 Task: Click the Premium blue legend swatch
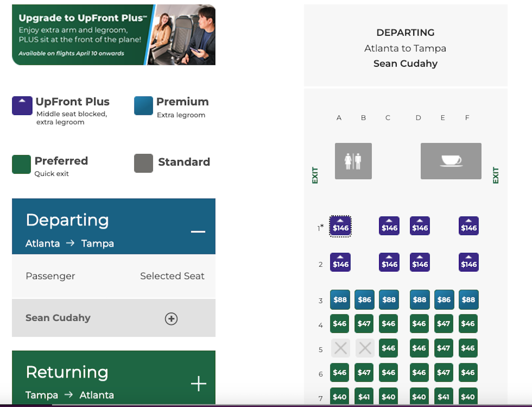(143, 105)
